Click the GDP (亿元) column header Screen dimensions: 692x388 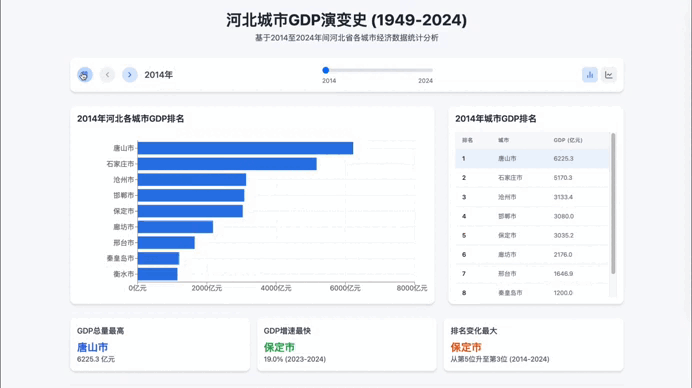click(568, 140)
